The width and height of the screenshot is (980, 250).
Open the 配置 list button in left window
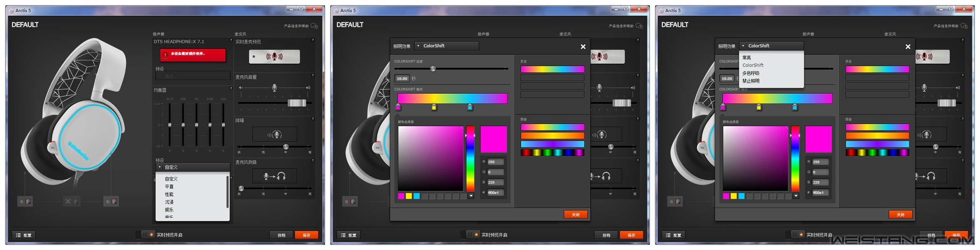tap(23, 235)
